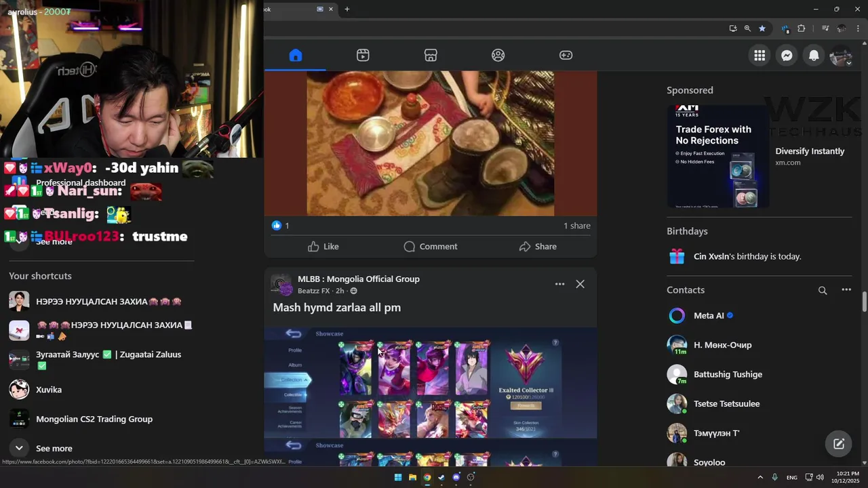The image size is (868, 488).
Task: Click the new message compose button
Action: tap(839, 444)
